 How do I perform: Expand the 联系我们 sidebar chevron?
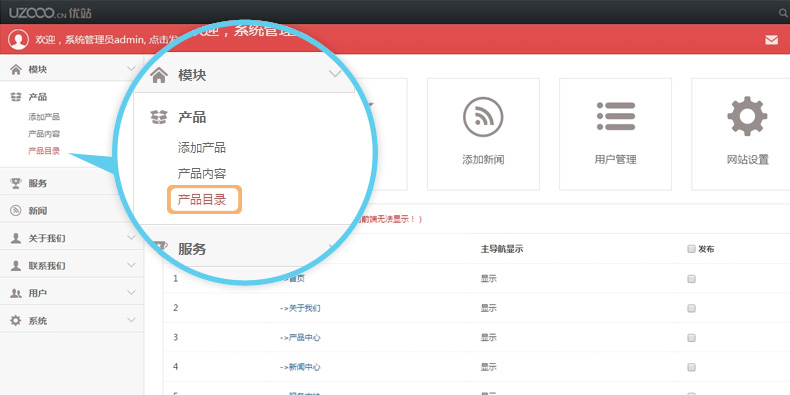click(131, 265)
